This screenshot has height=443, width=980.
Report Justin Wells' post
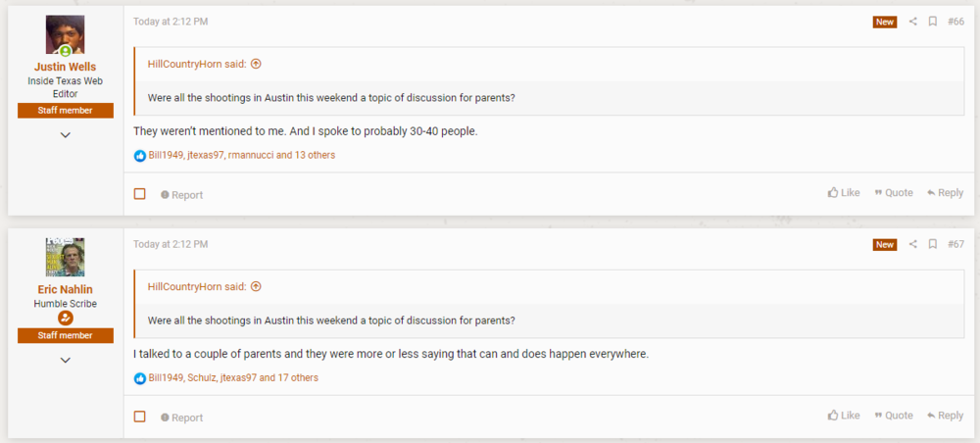[x=182, y=195]
